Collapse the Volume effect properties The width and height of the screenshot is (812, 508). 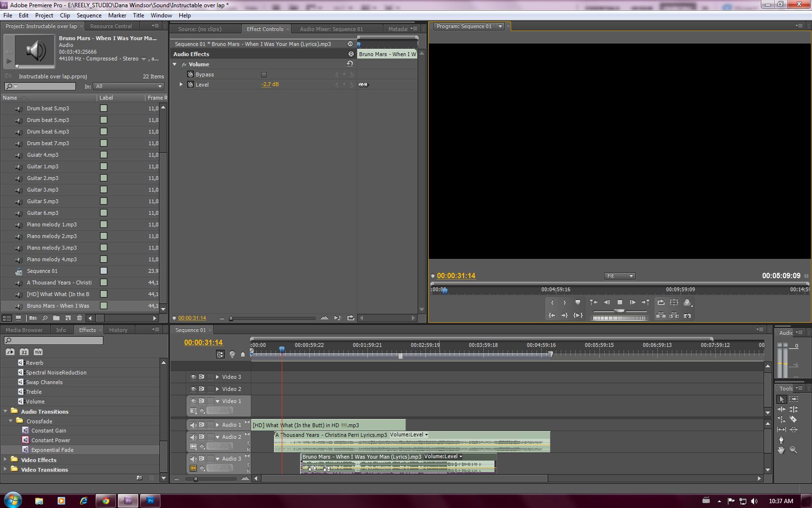[175, 64]
